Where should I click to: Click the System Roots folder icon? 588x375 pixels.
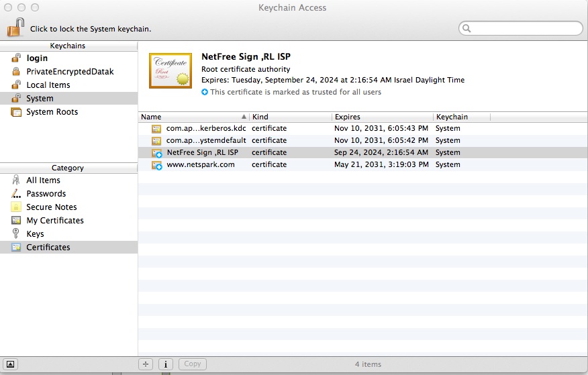click(x=16, y=112)
